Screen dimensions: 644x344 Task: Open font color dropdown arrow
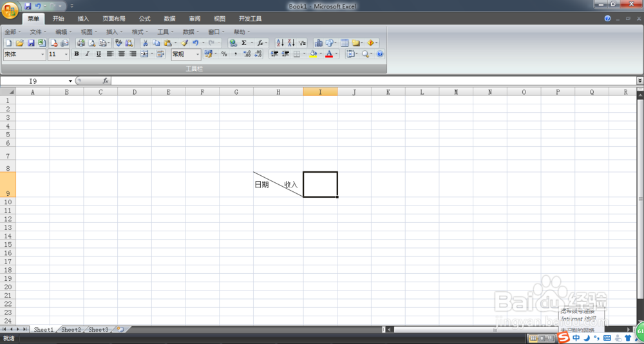pos(336,54)
